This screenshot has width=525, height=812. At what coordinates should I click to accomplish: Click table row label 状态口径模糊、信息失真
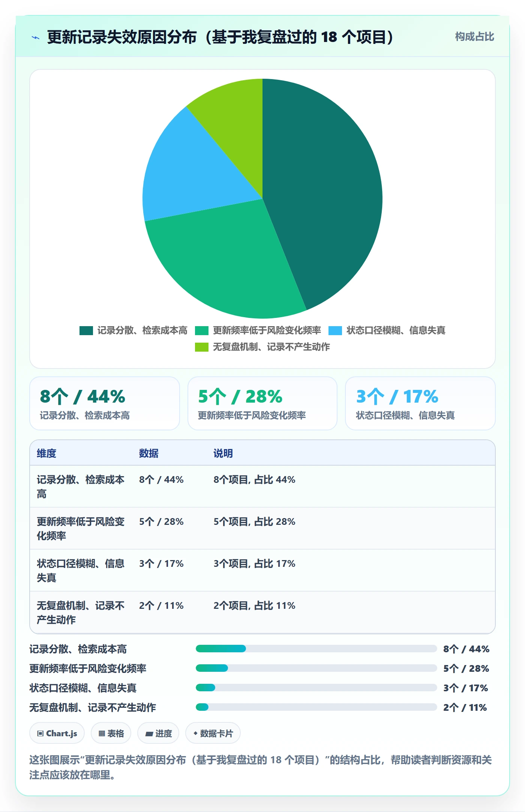point(81,571)
